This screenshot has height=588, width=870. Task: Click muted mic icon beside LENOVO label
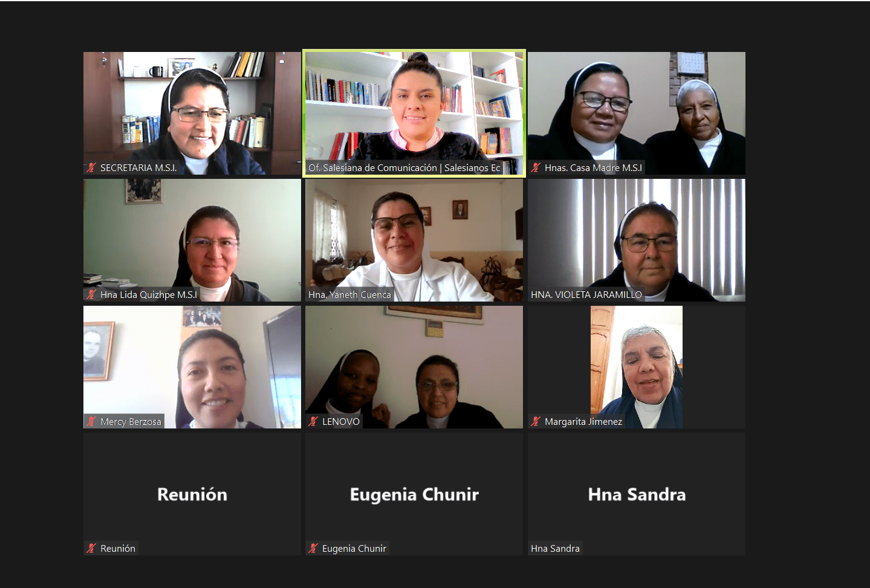click(313, 422)
